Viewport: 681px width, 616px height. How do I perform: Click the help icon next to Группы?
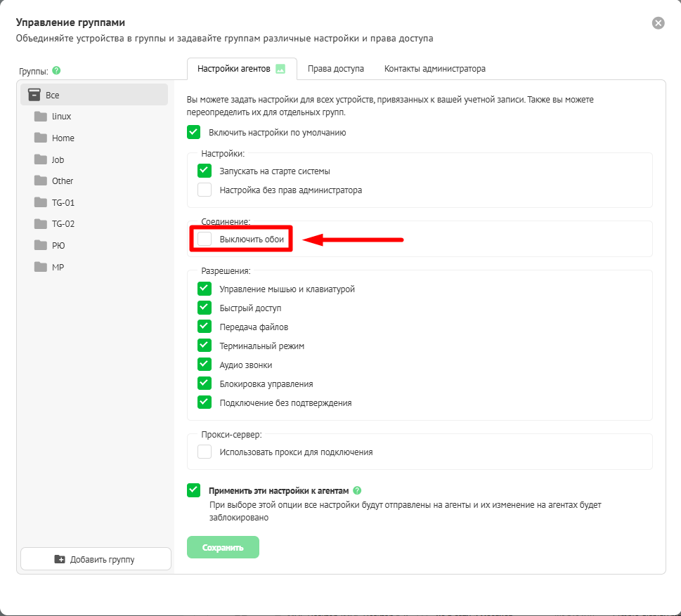point(56,70)
